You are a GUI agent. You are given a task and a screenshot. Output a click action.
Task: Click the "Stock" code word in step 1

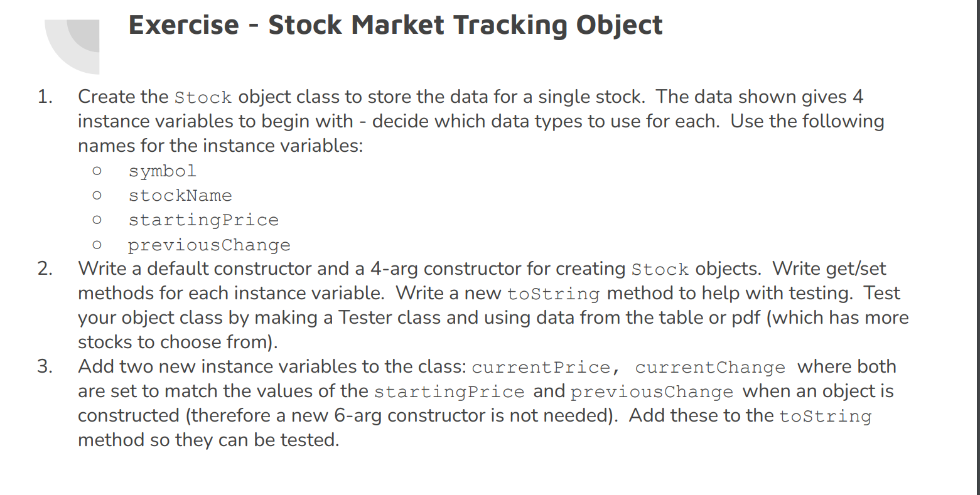click(203, 98)
